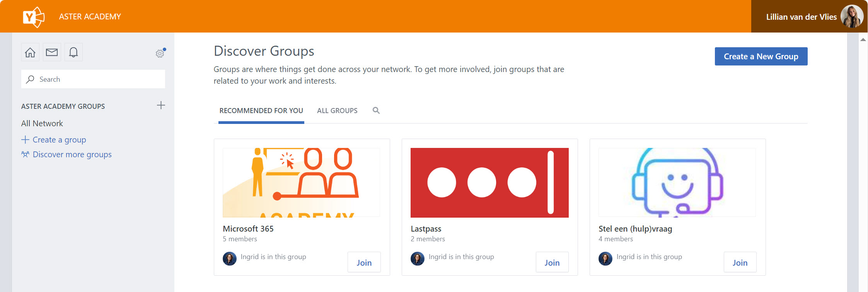Switch to the All Groups tab

coord(337,111)
